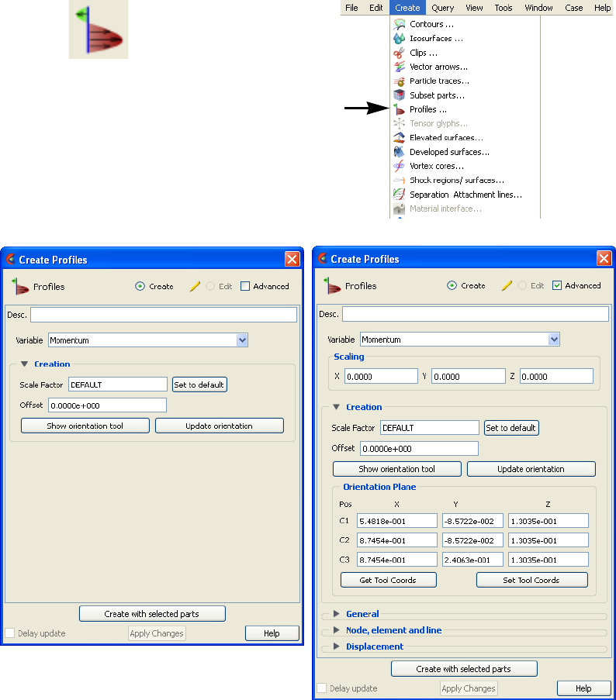Click Desc. input field in left dialog
Screen dimensions: 616x700
pyautogui.click(x=164, y=315)
